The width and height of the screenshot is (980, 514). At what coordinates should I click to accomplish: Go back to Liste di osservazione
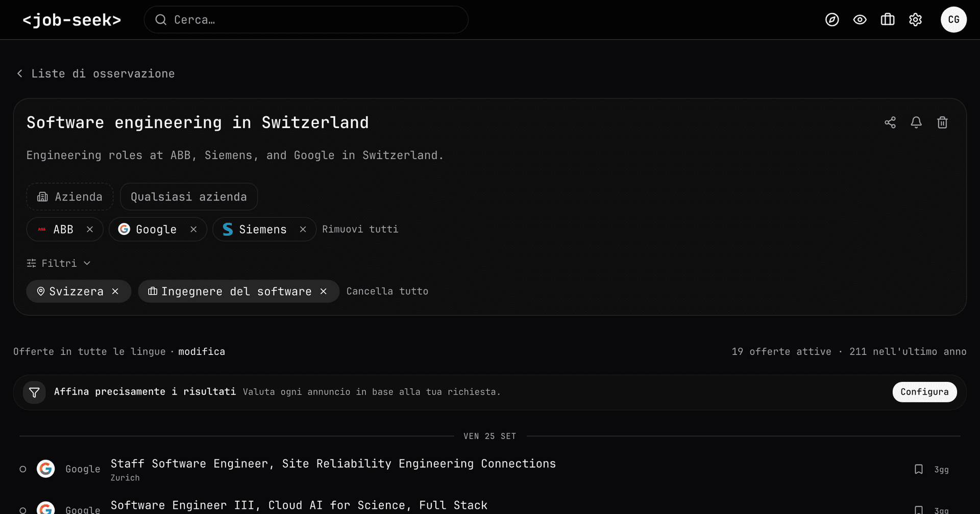[96, 73]
